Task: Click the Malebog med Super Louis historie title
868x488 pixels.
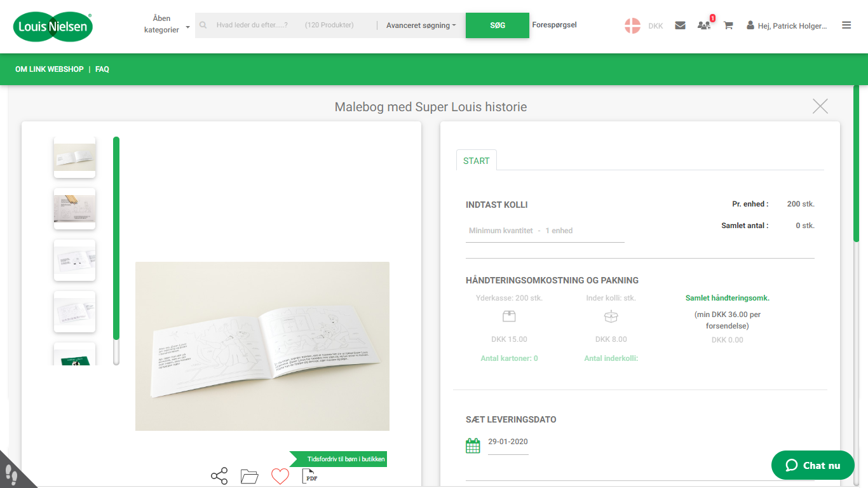Action: 431,107
